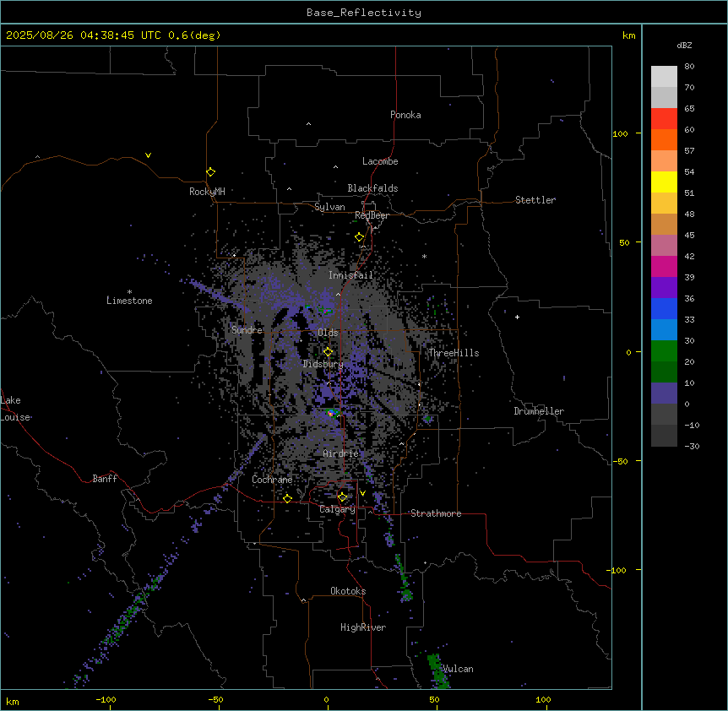Pick the blue 33-36 dBZ legend color

click(664, 308)
